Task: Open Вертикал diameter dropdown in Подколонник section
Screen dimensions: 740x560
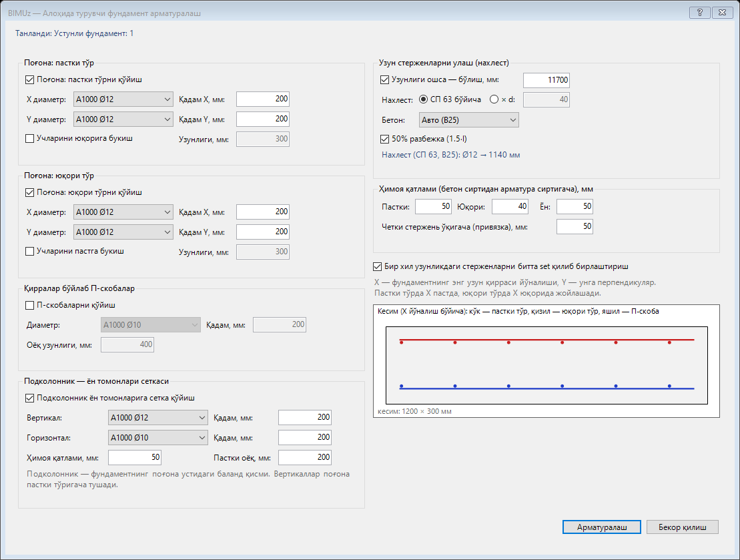Action: [x=157, y=417]
